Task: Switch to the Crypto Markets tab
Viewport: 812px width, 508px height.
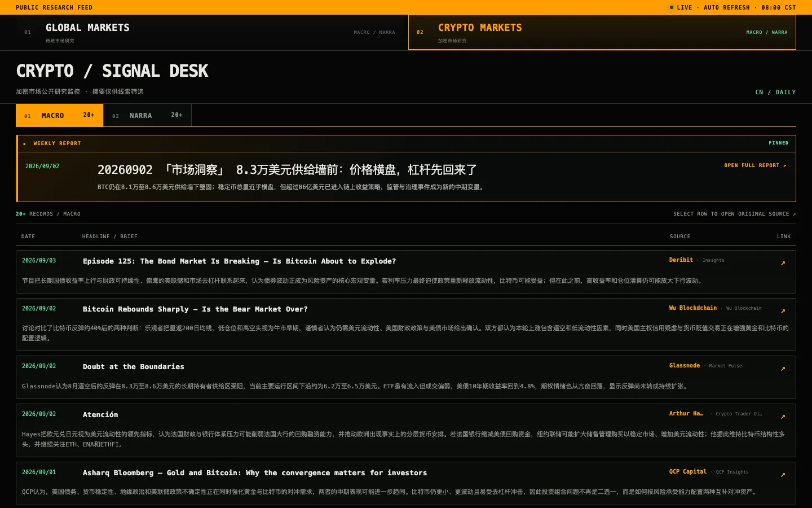Action: [x=602, y=33]
